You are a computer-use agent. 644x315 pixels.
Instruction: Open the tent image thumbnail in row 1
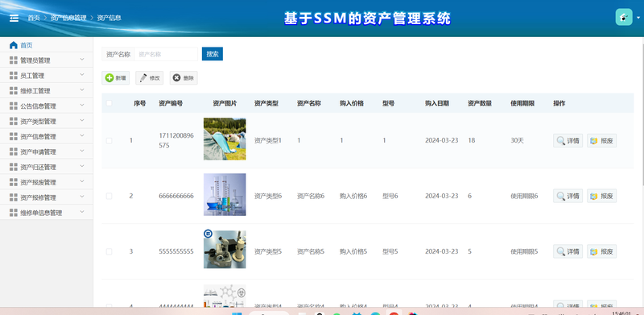click(x=225, y=139)
